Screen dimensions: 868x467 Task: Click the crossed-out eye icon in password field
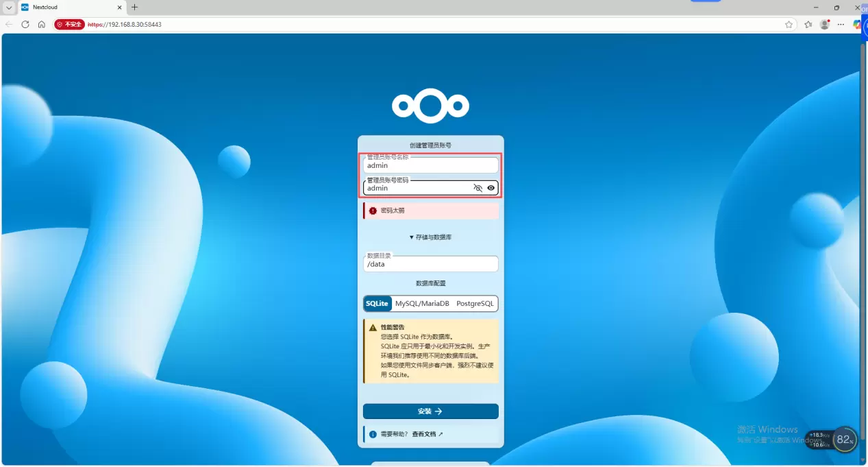[478, 188]
